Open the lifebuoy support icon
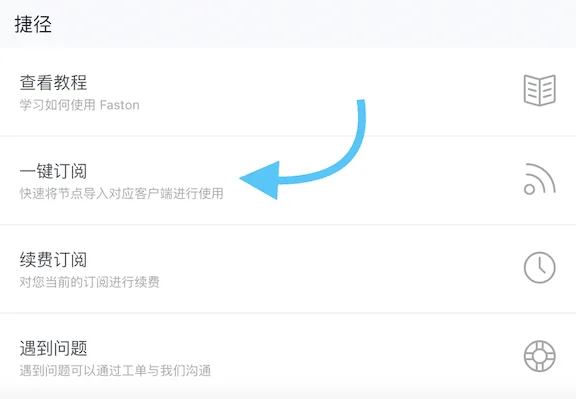 point(540,356)
